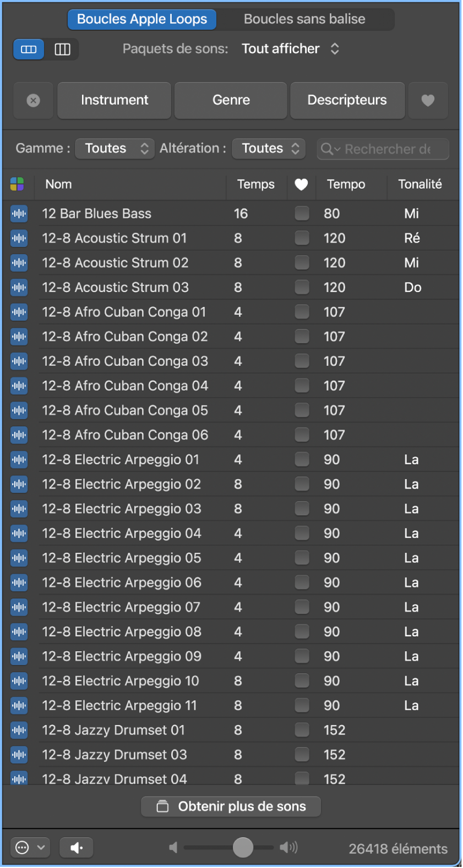Open Paquets de sons Tout afficher menu
Viewport: 463px width, 868px height.
point(290,49)
